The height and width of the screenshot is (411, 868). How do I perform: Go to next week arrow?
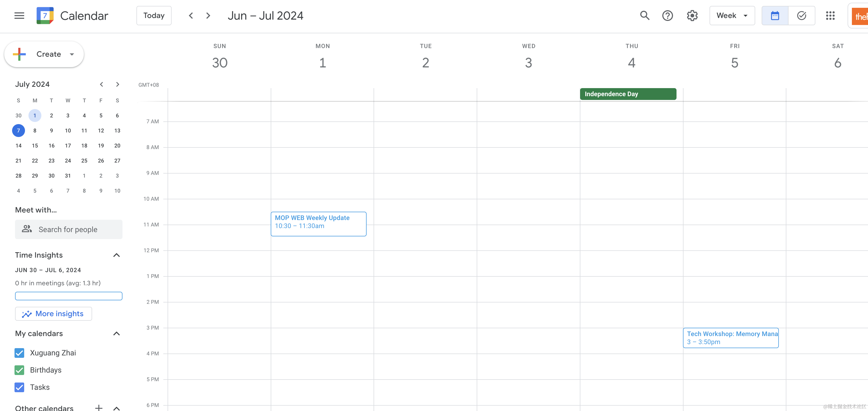coord(208,16)
